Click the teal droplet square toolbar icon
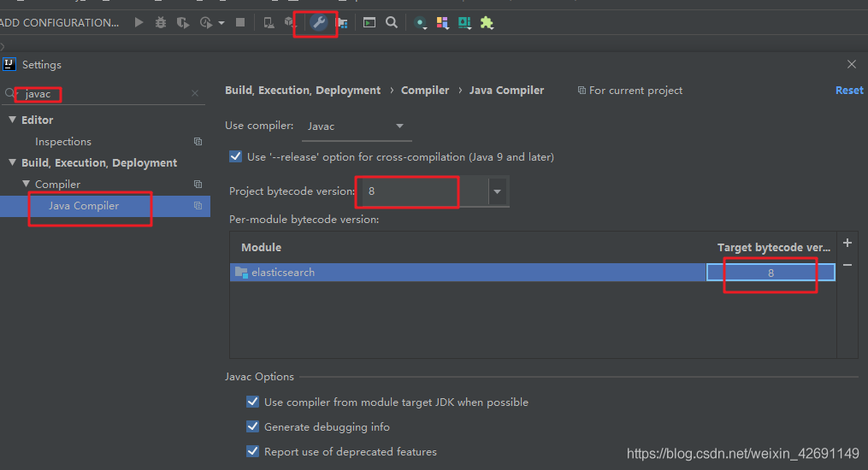868x470 pixels. pos(464,23)
